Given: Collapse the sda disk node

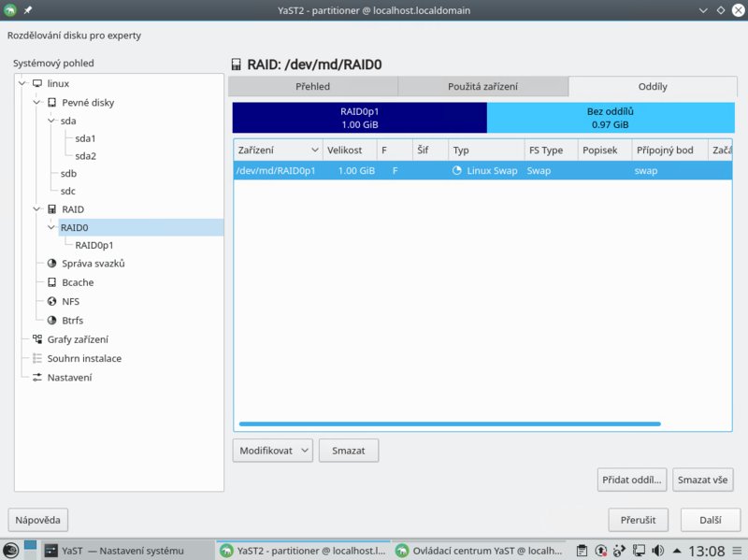Looking at the screenshot, I should click(x=51, y=121).
